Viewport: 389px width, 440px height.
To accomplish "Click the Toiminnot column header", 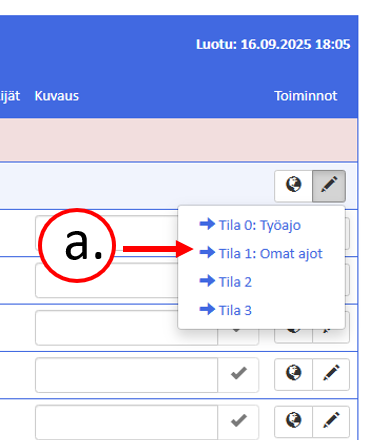I will coord(306,96).
